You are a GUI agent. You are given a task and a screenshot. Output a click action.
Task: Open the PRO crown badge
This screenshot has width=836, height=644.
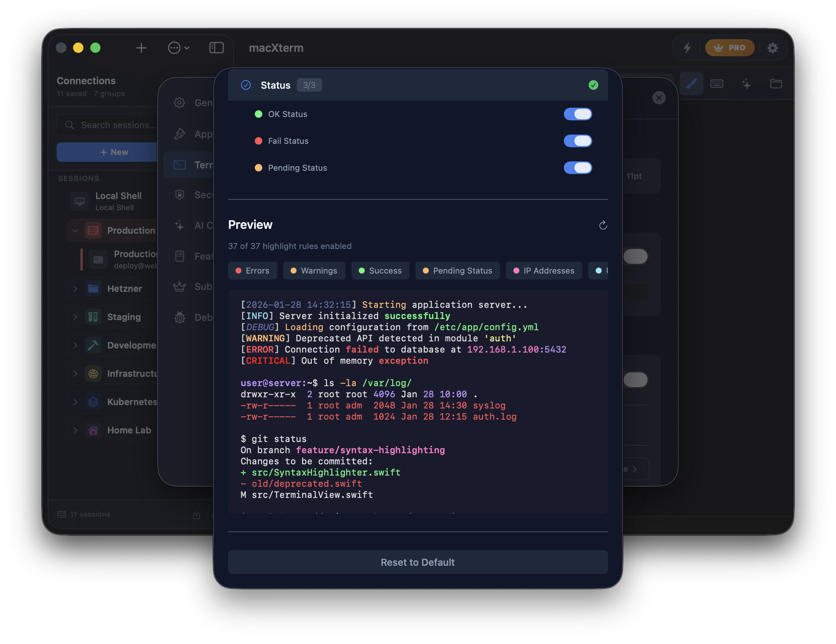point(729,48)
